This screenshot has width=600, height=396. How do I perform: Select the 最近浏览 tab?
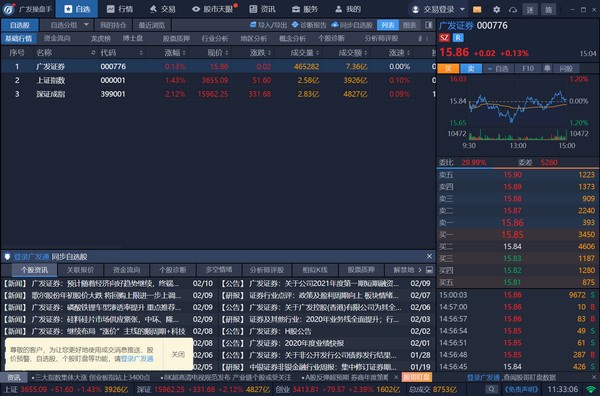(x=152, y=25)
